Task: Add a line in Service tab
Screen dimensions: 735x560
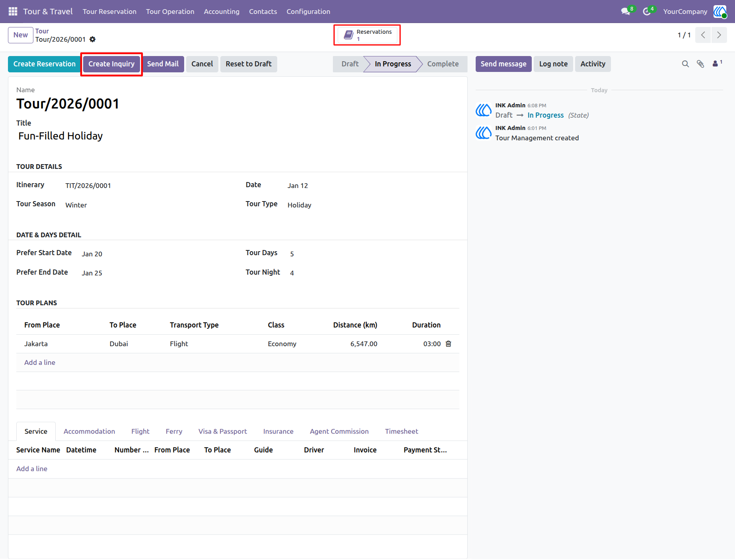Action: click(32, 469)
